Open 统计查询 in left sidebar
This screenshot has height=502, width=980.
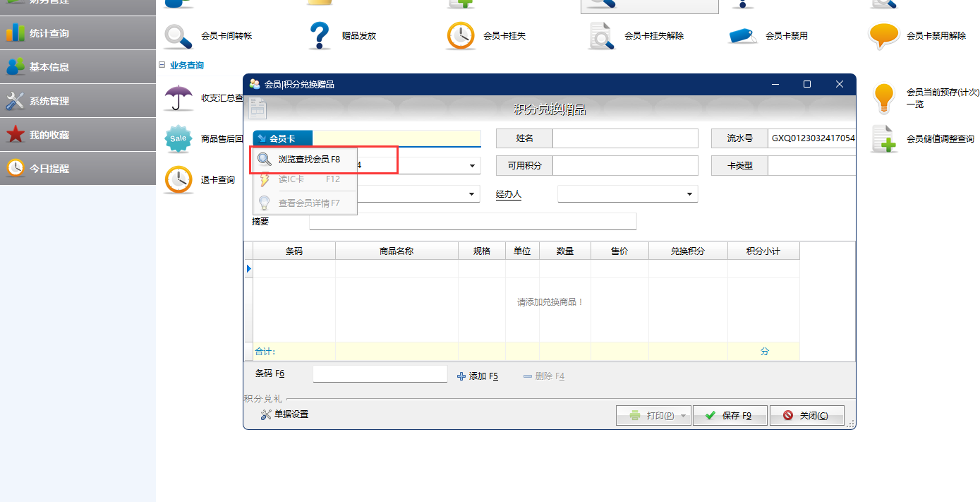(49, 33)
